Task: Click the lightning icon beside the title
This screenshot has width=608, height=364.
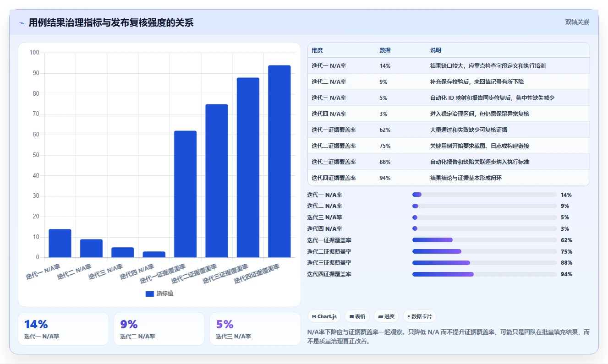Action: [x=22, y=23]
